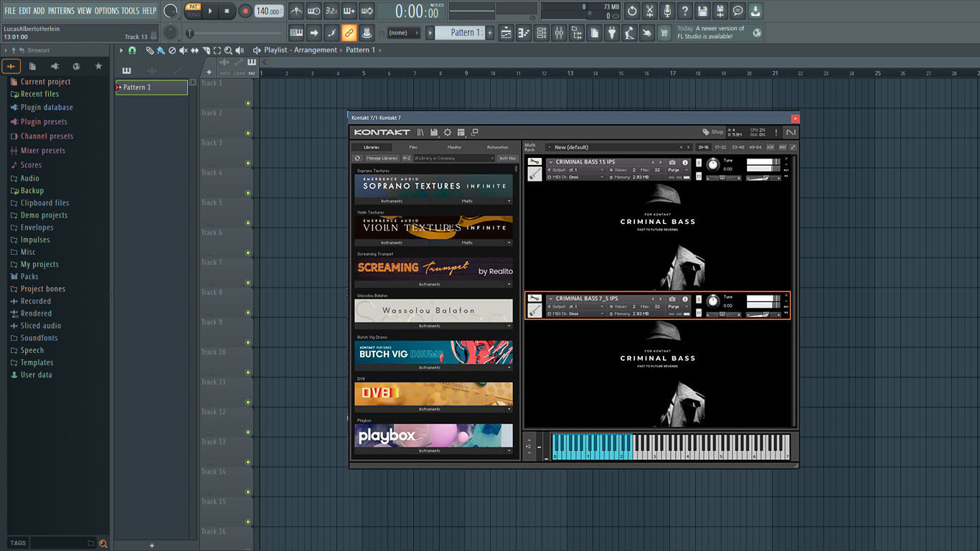This screenshot has width=980, height=551.
Task: Open the New (default) multi rack dropdown
Action: click(x=616, y=147)
